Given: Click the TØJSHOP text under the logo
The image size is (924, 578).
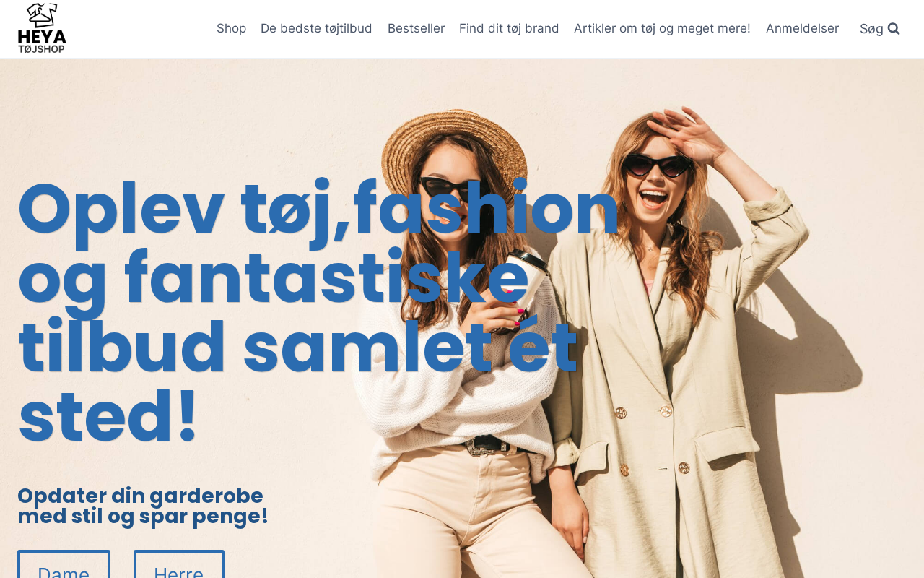Looking at the screenshot, I should [41, 48].
